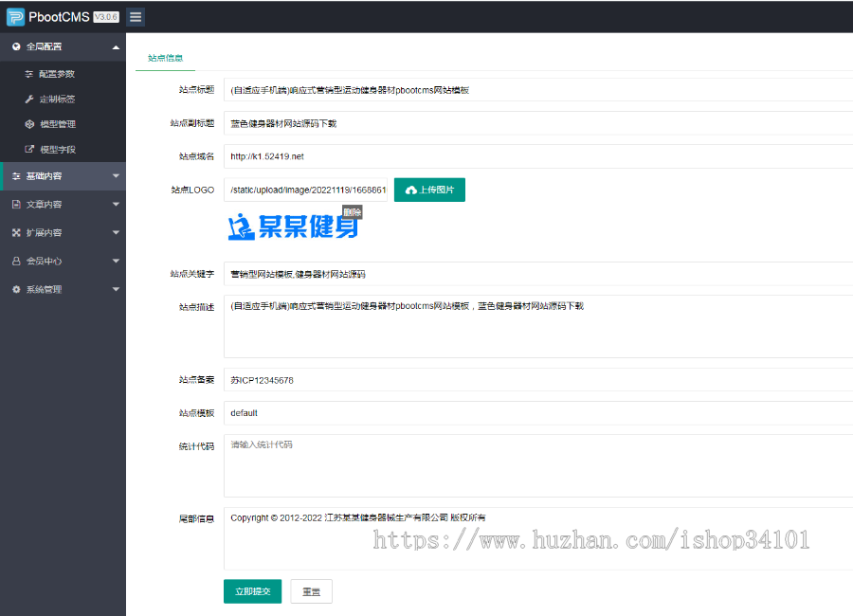Screen dimensions: 853x616
Task: Click the 配置参数 sliders icon
Action: coord(29,74)
